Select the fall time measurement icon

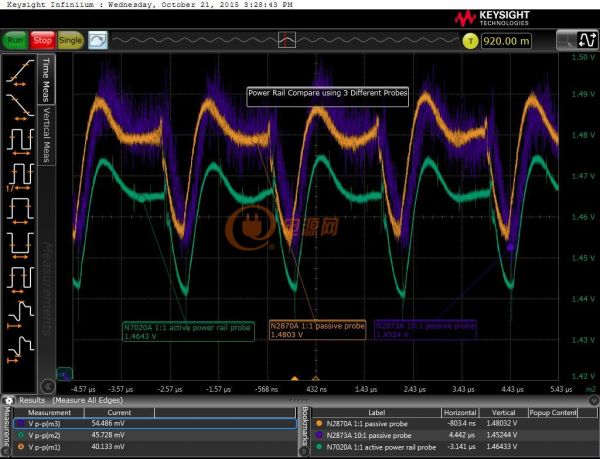(20, 107)
